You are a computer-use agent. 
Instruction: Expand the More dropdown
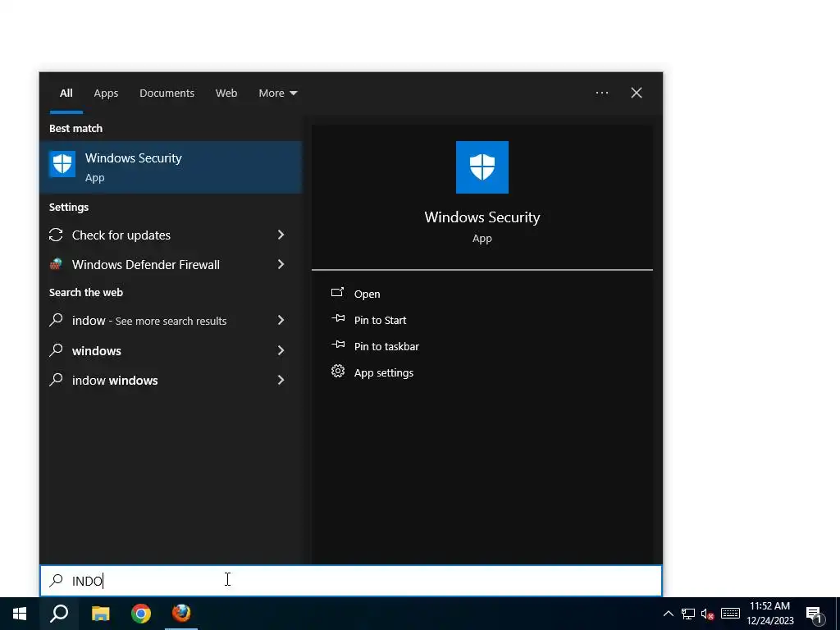click(x=277, y=94)
